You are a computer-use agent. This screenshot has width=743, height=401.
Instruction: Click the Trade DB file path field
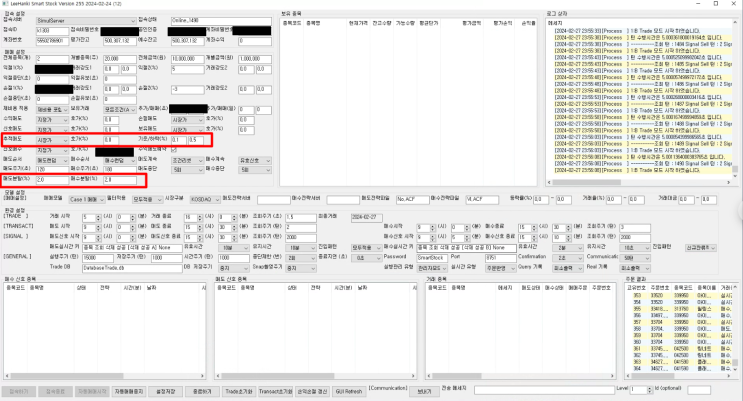pyautogui.click(x=132, y=268)
